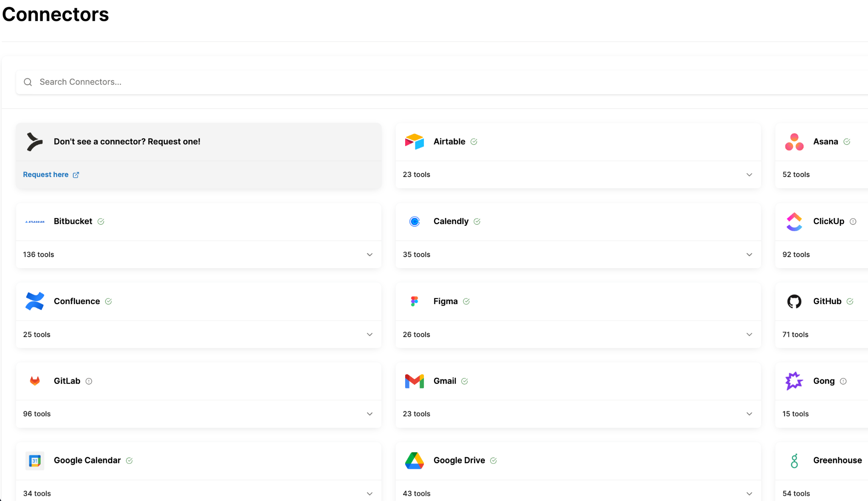Click the info indicator beside Gong

coord(843,381)
